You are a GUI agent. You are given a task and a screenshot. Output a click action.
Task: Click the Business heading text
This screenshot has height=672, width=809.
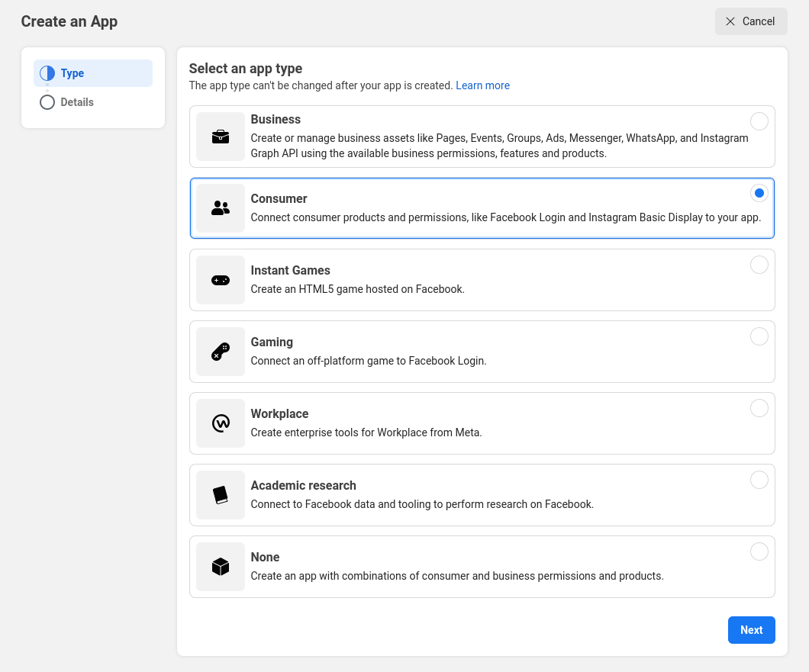[276, 119]
